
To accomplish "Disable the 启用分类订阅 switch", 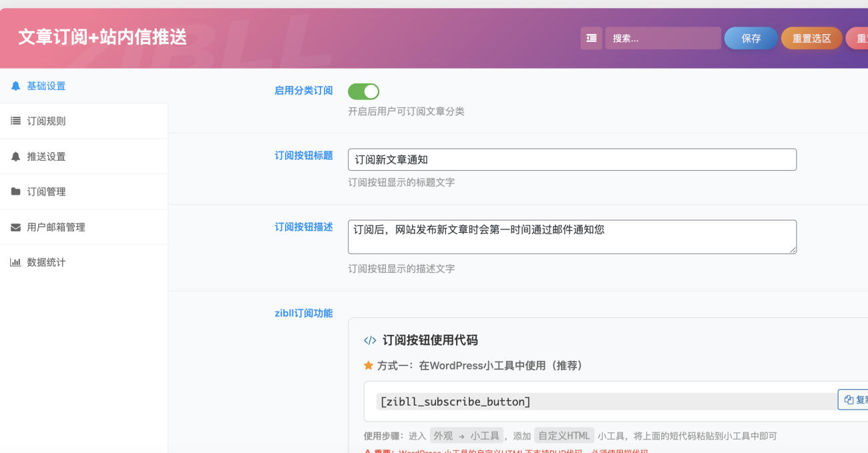I will coord(363,91).
